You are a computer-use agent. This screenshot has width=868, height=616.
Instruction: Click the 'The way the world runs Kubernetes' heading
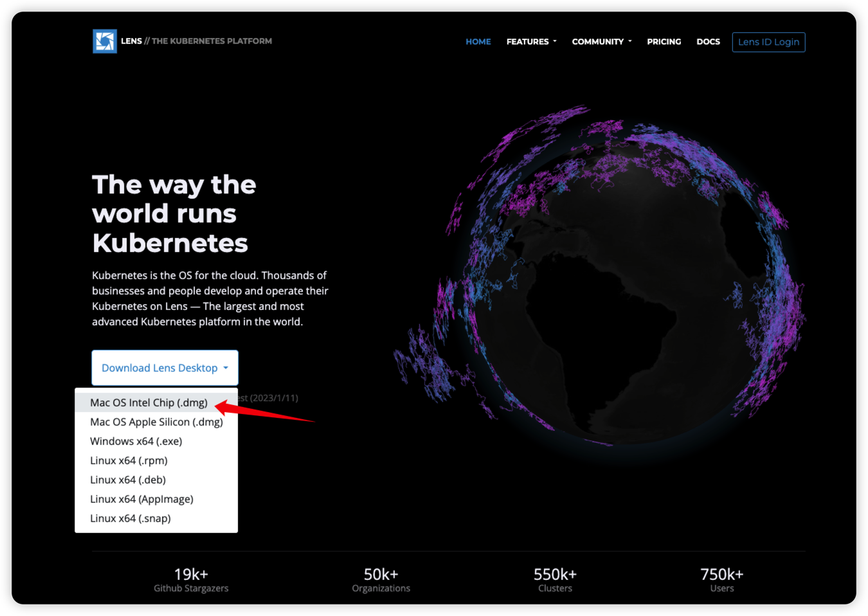(174, 214)
